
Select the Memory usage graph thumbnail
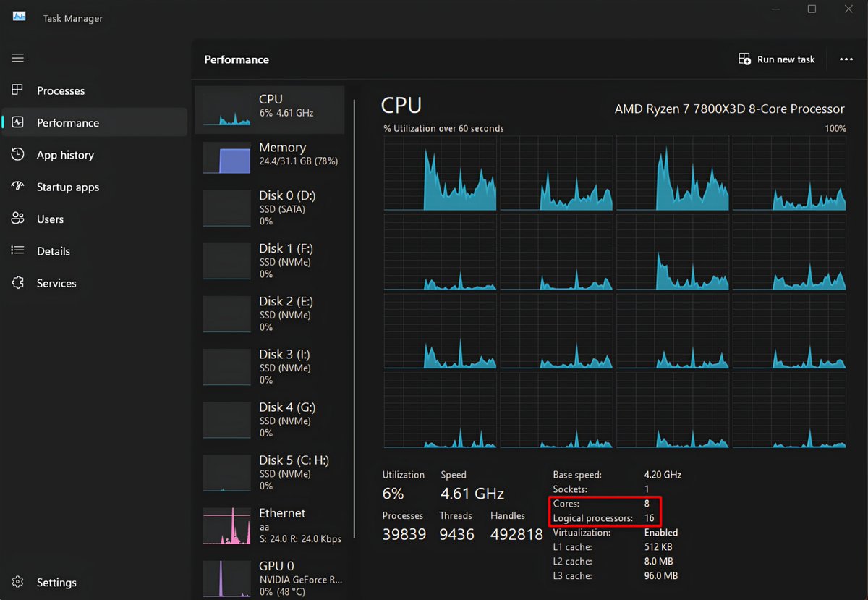click(226, 157)
